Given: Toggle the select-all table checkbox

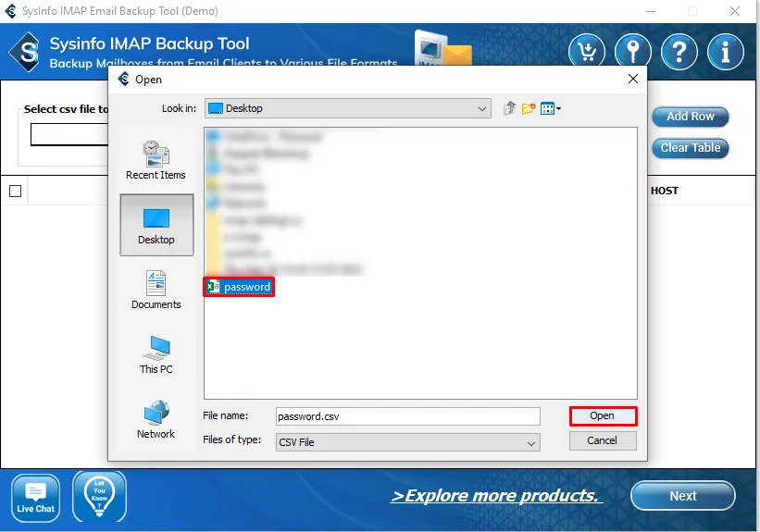Looking at the screenshot, I should 16,191.
